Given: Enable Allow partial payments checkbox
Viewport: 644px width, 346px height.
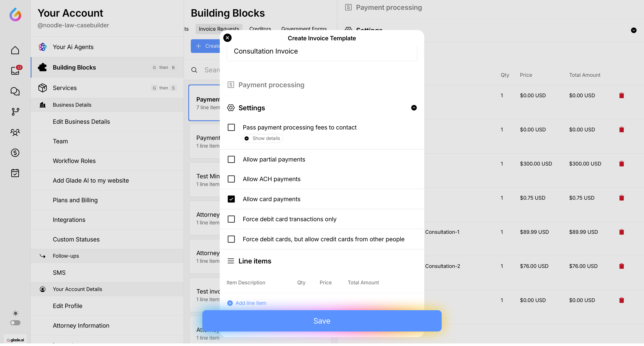Looking at the screenshot, I should coord(231,160).
